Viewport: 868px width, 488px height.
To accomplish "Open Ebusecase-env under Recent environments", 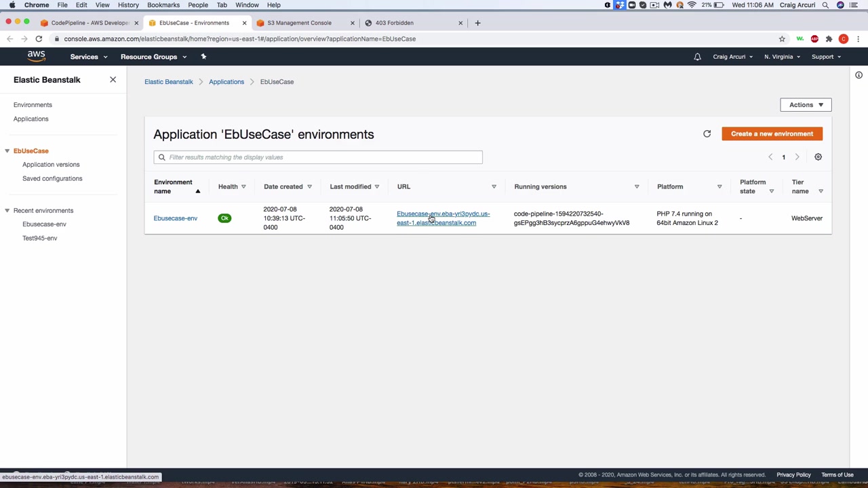I will [x=44, y=224].
